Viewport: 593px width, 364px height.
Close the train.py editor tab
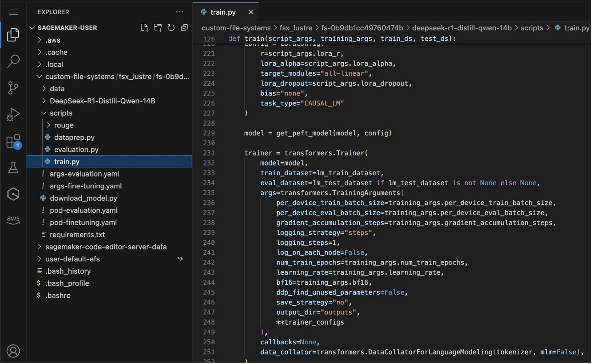[251, 12]
